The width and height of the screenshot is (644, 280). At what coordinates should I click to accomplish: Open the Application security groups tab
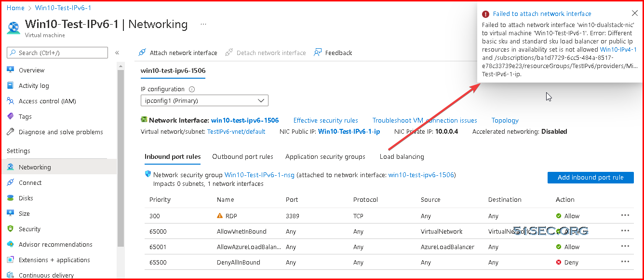(x=325, y=156)
